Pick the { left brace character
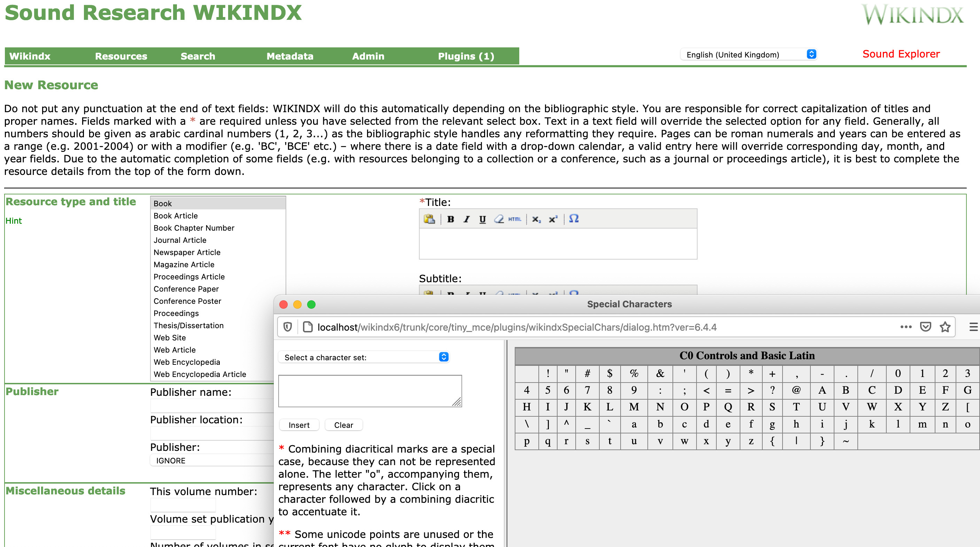This screenshot has width=980, height=547. tap(772, 441)
